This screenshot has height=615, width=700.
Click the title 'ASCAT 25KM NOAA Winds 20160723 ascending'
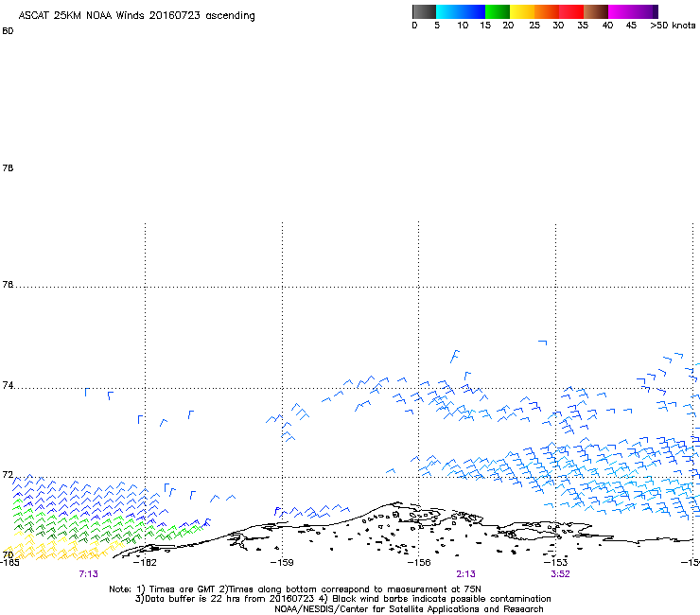click(x=136, y=16)
